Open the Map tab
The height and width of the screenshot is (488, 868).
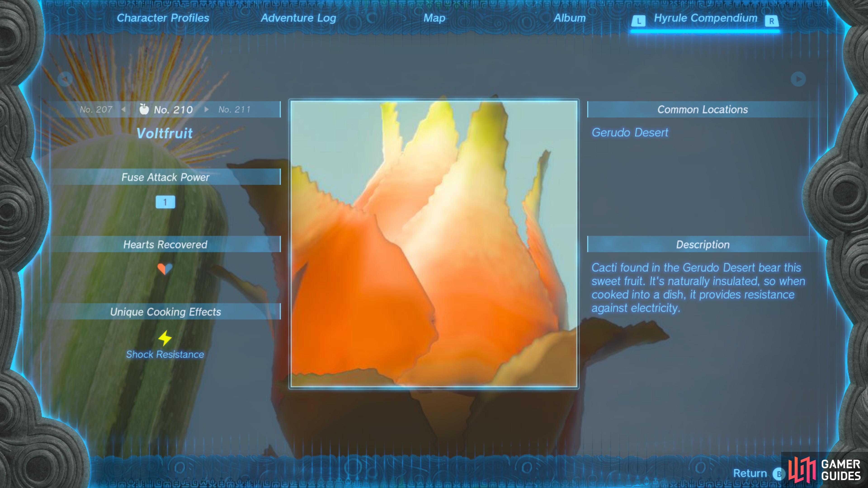(x=434, y=18)
